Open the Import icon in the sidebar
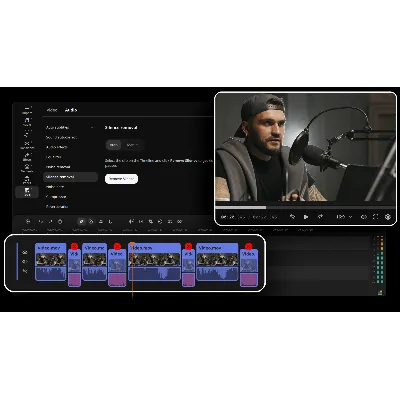This screenshot has height=400, width=400. [x=27, y=110]
